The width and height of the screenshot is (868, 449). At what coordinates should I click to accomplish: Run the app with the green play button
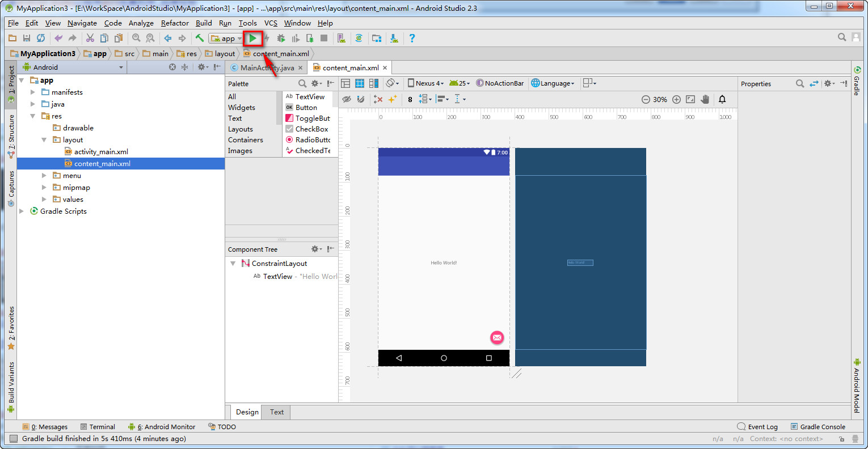pos(252,39)
